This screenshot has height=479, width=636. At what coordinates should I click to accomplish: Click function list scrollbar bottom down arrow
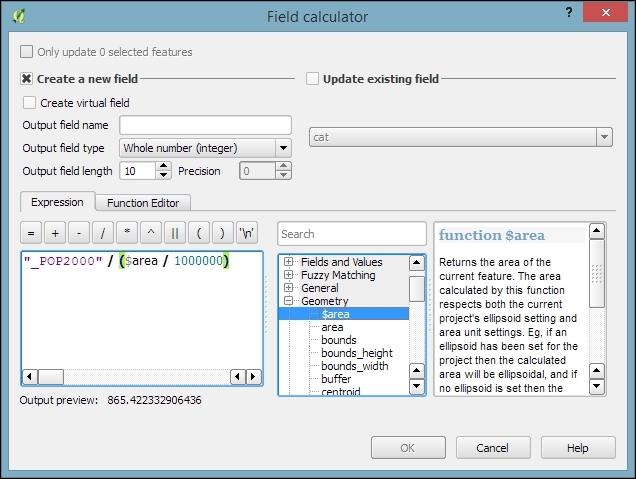[417, 387]
